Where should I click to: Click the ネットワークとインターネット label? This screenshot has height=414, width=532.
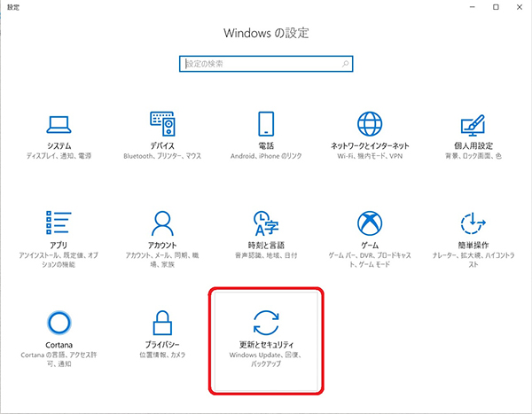click(370, 146)
